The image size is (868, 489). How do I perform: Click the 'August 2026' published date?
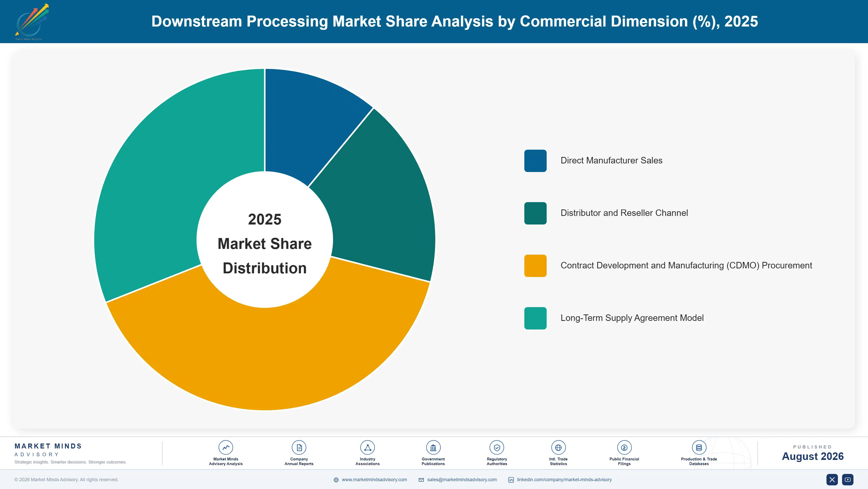point(812,456)
